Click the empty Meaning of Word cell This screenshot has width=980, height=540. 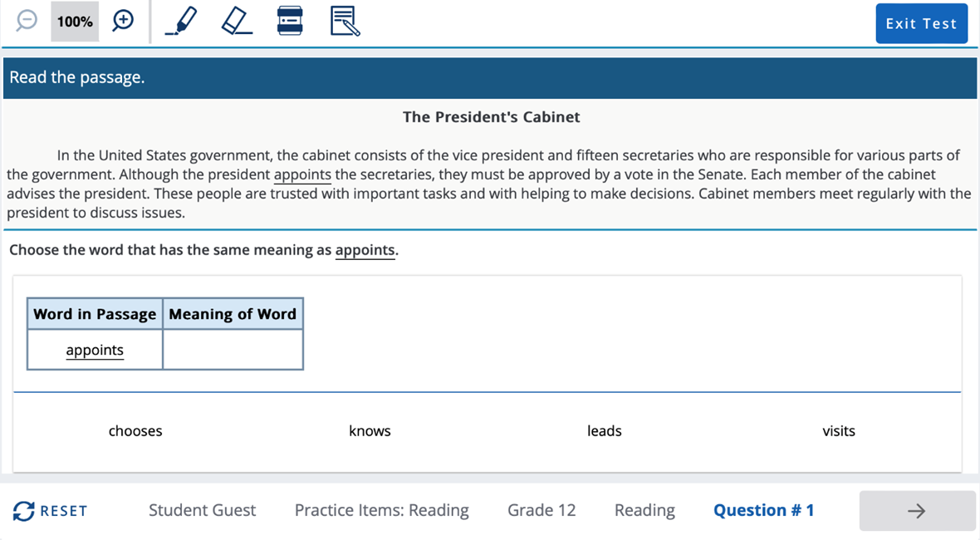(233, 350)
